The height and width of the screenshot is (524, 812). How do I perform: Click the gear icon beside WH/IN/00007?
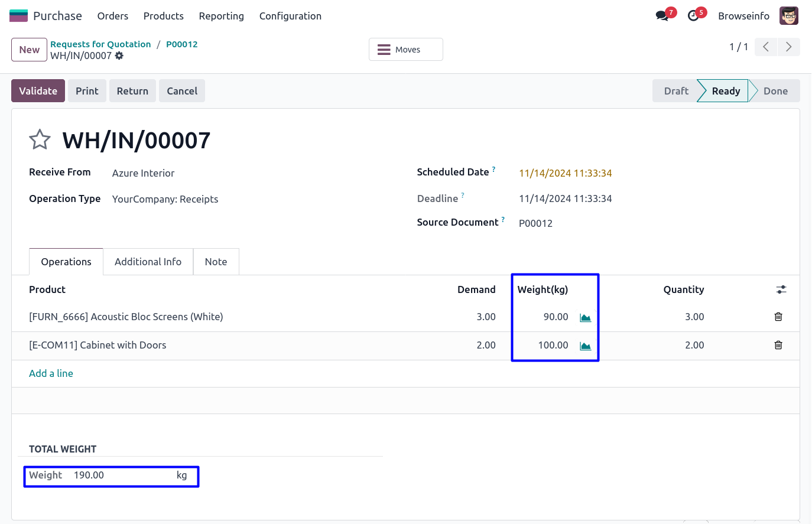119,56
